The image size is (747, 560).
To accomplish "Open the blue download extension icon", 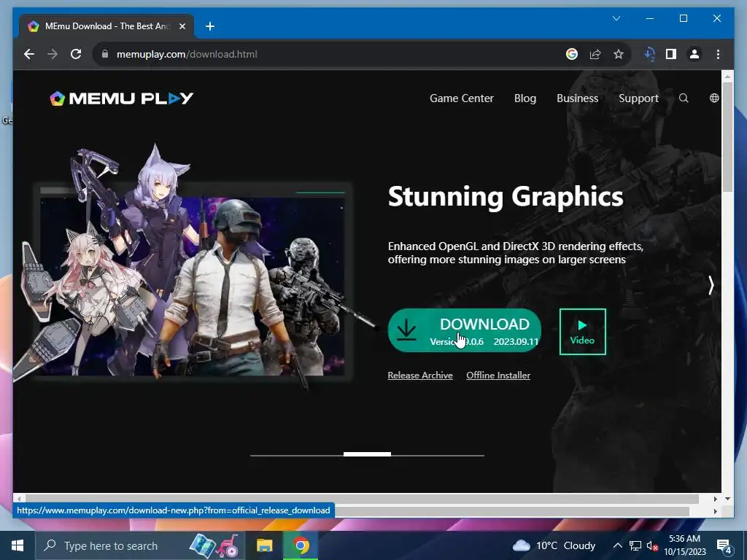I will coord(649,54).
